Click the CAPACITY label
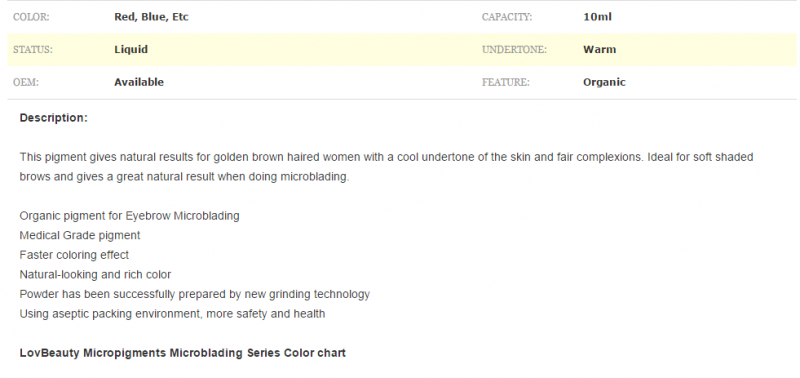 507,17
